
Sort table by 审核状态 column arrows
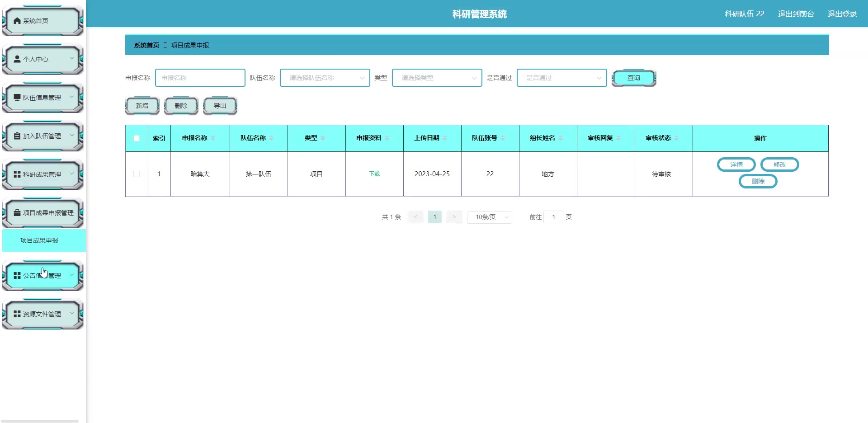(676, 138)
